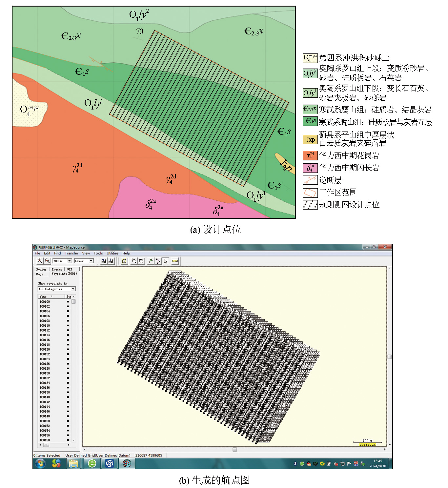The image size is (448, 488).
Task: Pick the Selection arrow tool
Action: point(166,261)
